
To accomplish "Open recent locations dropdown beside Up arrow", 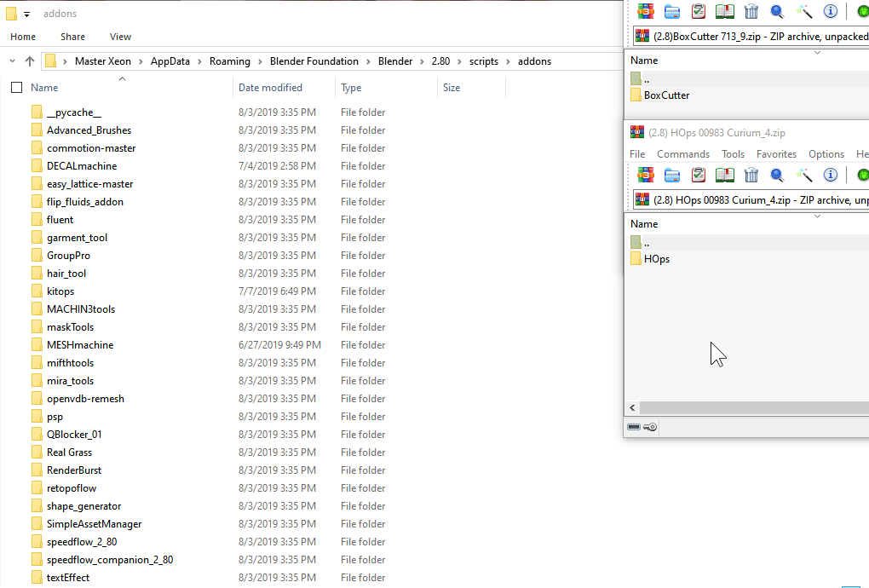I will tap(12, 61).
